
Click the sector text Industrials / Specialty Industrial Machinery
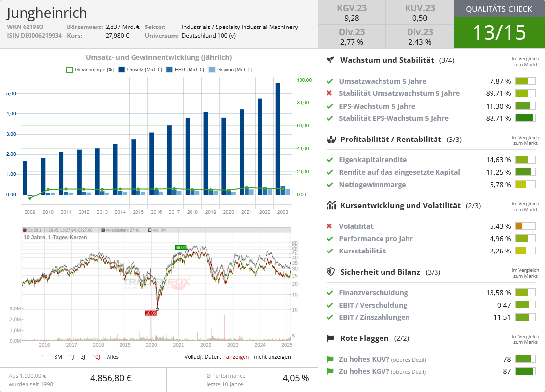(240, 27)
